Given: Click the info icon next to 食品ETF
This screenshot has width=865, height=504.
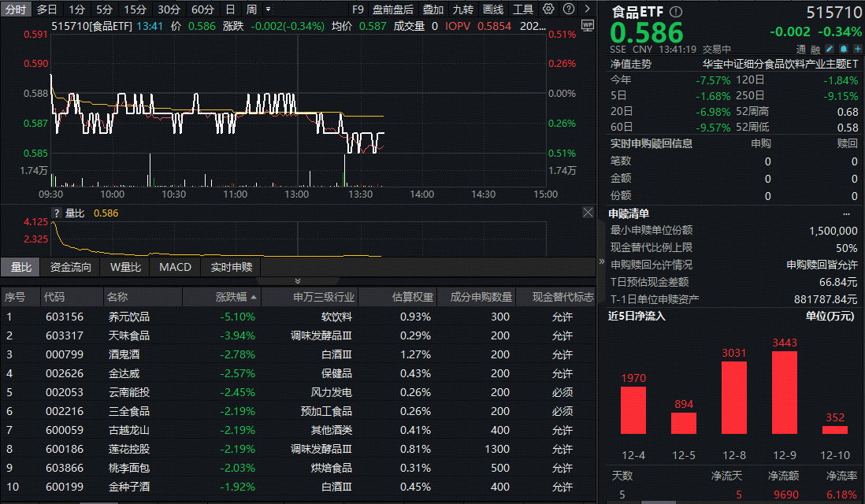Looking at the screenshot, I should (675, 12).
